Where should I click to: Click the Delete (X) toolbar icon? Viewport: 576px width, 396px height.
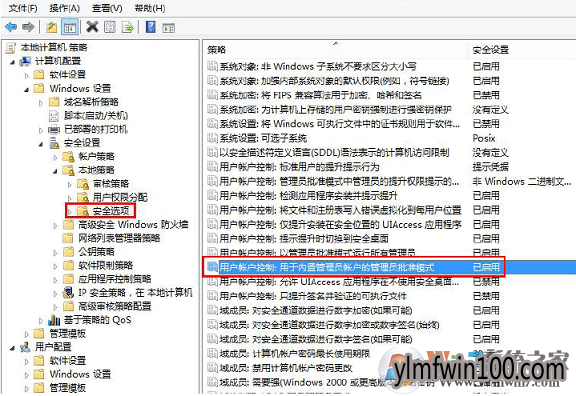click(92, 27)
